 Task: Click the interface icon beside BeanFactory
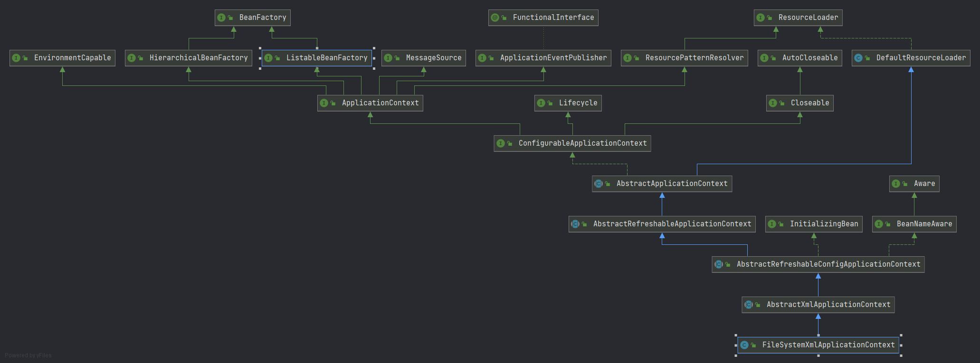click(x=221, y=18)
